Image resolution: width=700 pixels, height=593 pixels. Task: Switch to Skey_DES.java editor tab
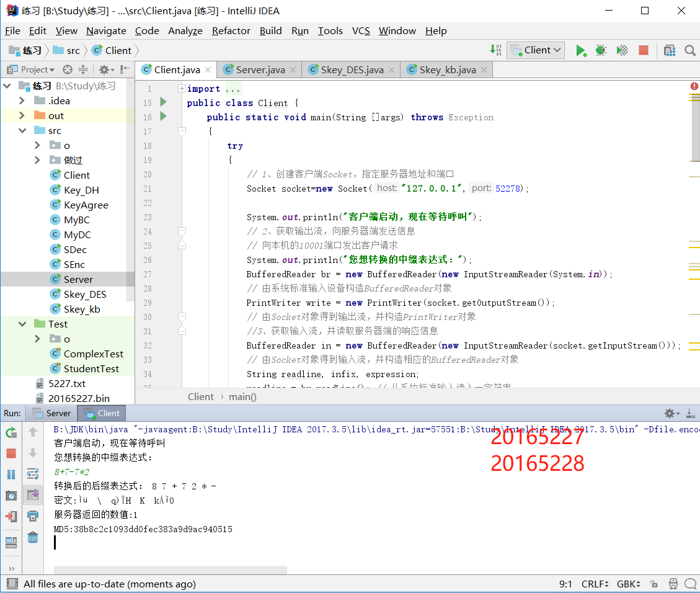[352, 70]
